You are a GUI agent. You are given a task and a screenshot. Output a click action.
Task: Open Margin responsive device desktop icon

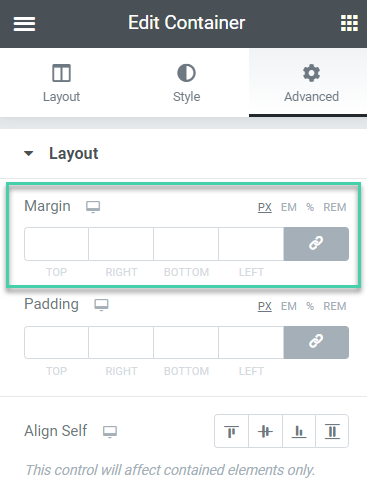pyautogui.click(x=93, y=207)
